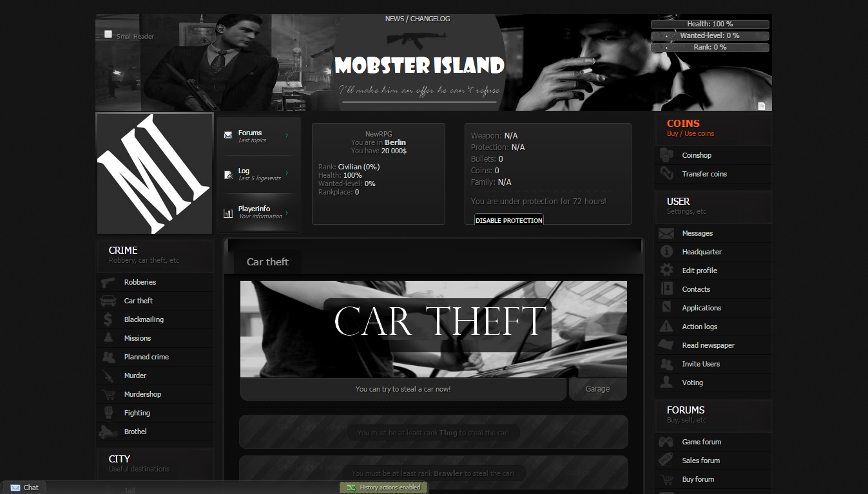
Task: Expand Log last 5 logevents arrow
Action: click(287, 173)
